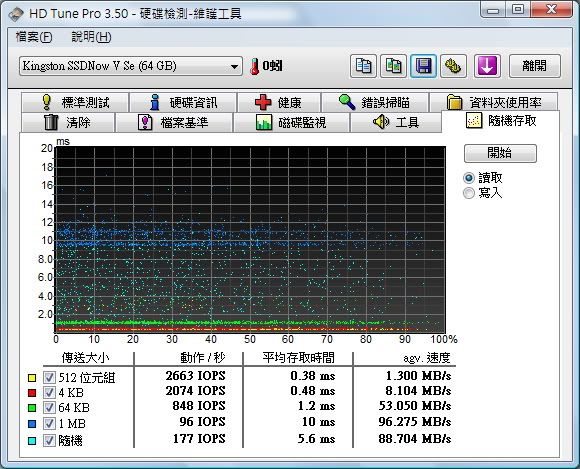Click the 開始 start button

(500, 153)
